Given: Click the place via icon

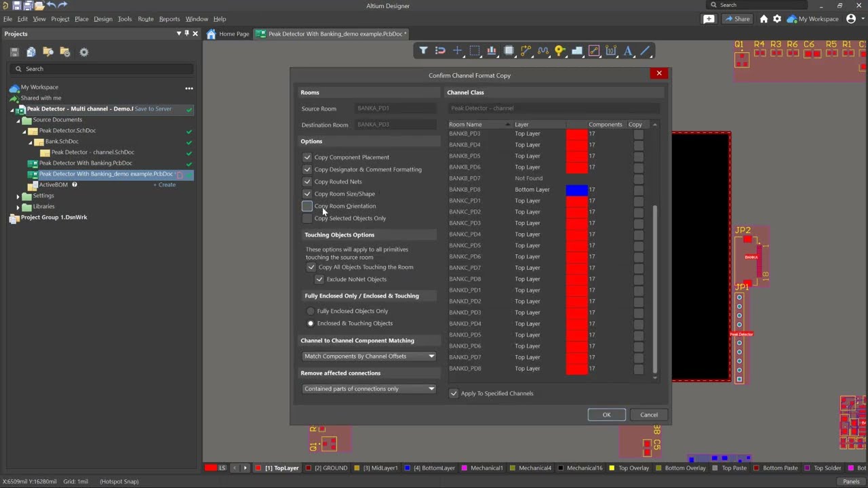Looking at the screenshot, I should pos(559,51).
